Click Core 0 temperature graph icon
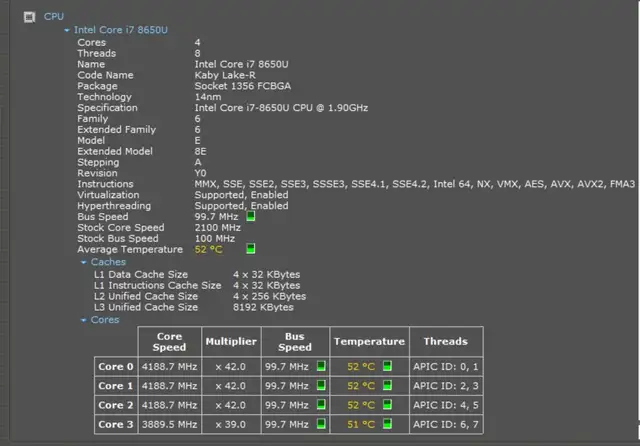The image size is (640, 446). point(387,366)
